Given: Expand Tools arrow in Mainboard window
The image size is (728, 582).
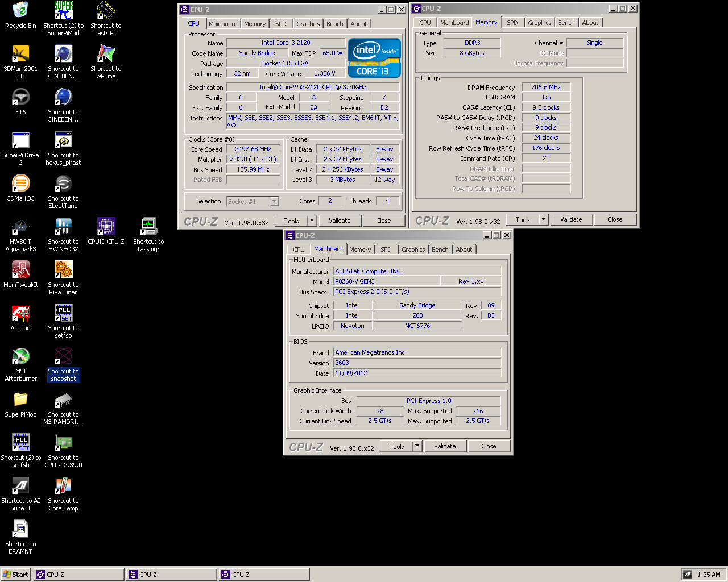Looking at the screenshot, I should (x=417, y=446).
